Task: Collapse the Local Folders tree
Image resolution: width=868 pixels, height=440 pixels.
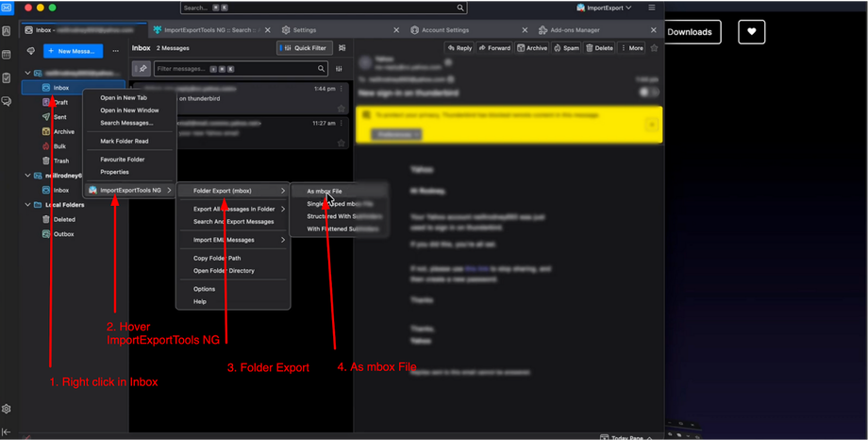Action: point(27,205)
